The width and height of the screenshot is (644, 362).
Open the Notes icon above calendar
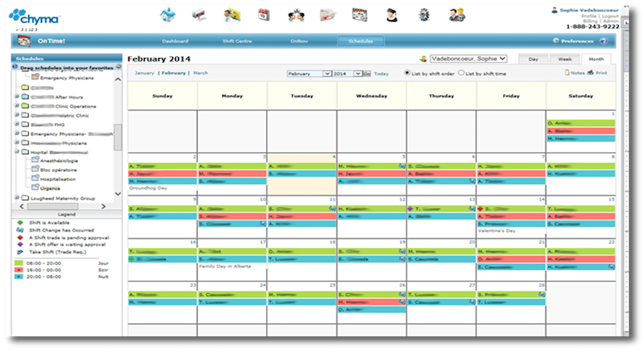pyautogui.click(x=567, y=72)
